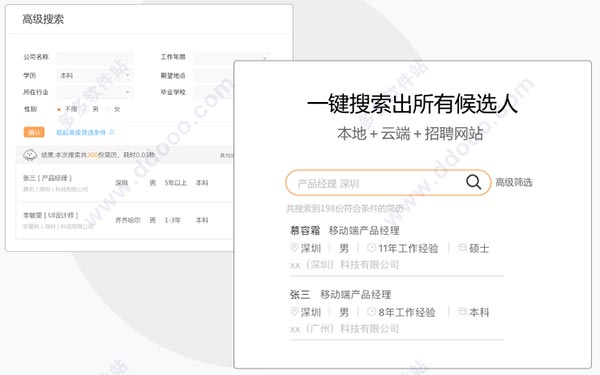This screenshot has height=375, width=600.
Task: Select the 不限 gender radio button
Action: coord(59,109)
